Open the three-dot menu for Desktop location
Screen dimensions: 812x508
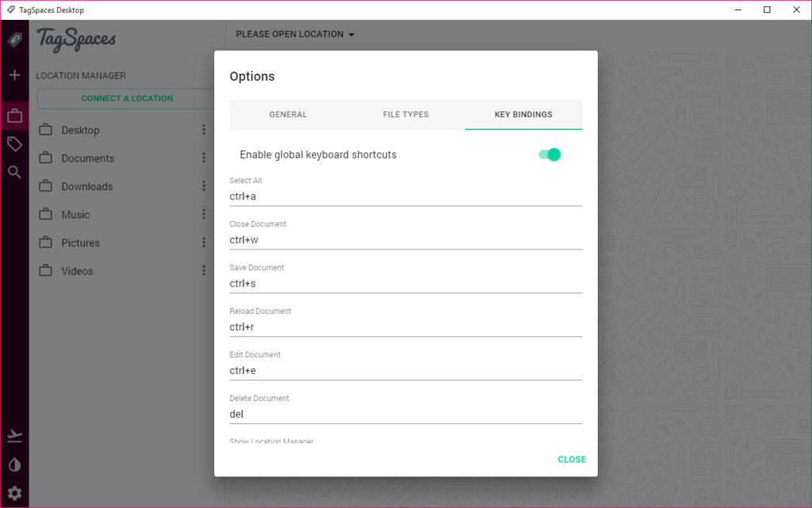[x=204, y=129]
